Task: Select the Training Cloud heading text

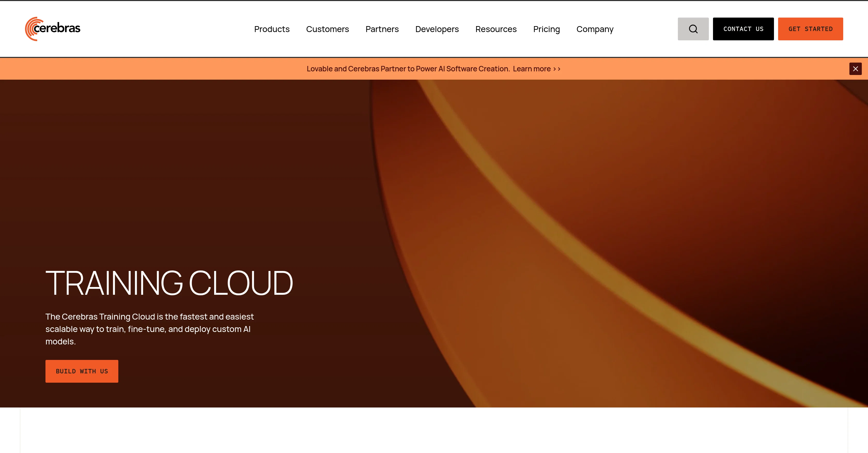Action: (x=169, y=283)
